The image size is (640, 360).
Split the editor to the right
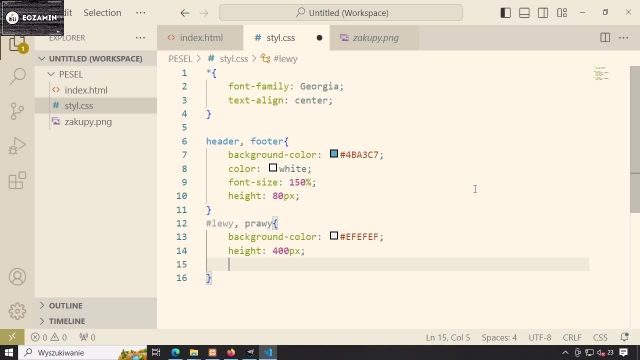point(605,38)
